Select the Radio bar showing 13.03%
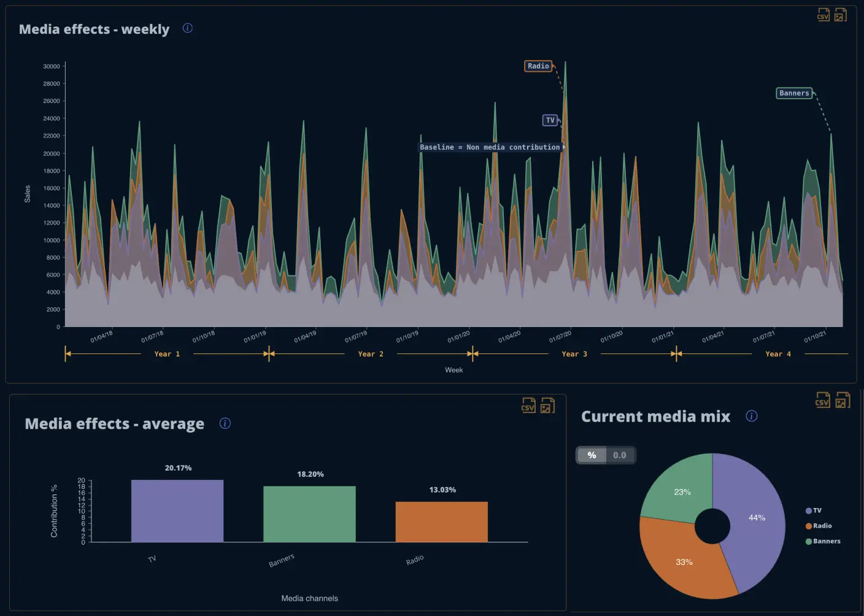 click(441, 522)
